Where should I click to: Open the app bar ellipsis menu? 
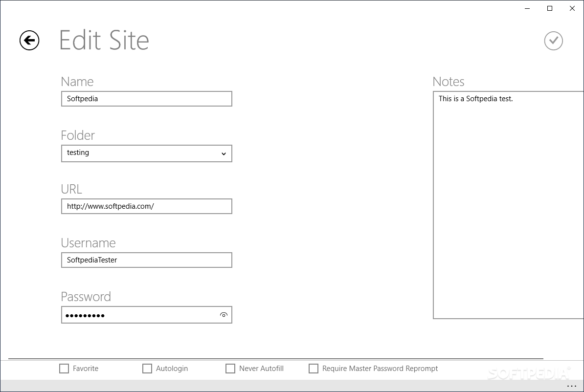click(572, 386)
